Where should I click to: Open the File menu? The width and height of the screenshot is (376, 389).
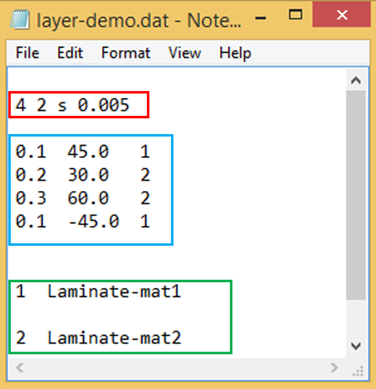(x=27, y=53)
